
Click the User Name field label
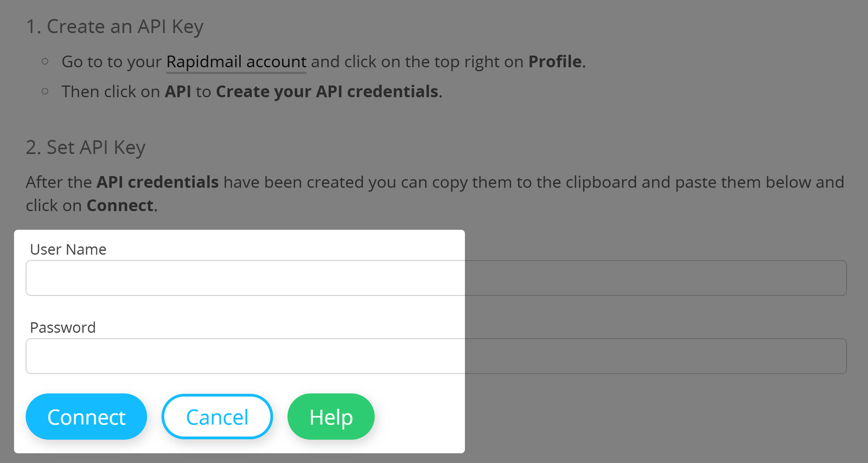coord(68,249)
